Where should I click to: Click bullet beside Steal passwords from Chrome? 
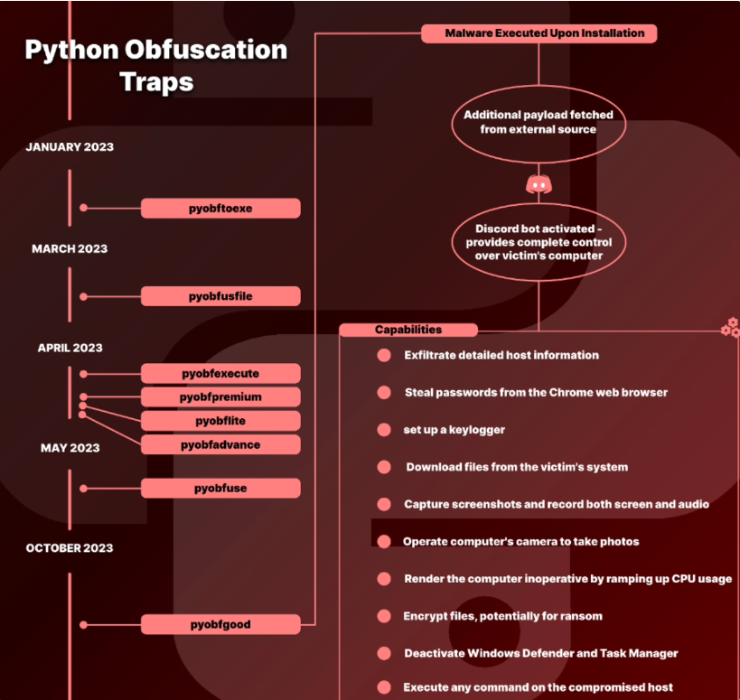point(384,393)
